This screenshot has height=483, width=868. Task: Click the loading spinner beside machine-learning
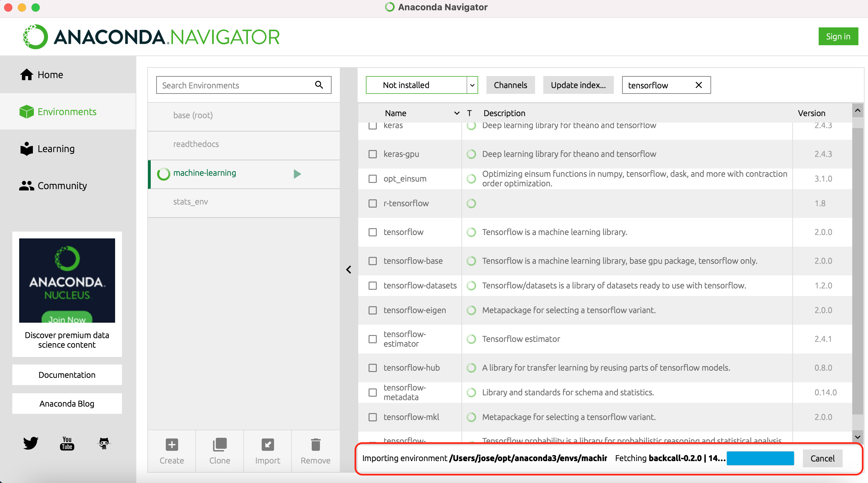[x=163, y=174]
